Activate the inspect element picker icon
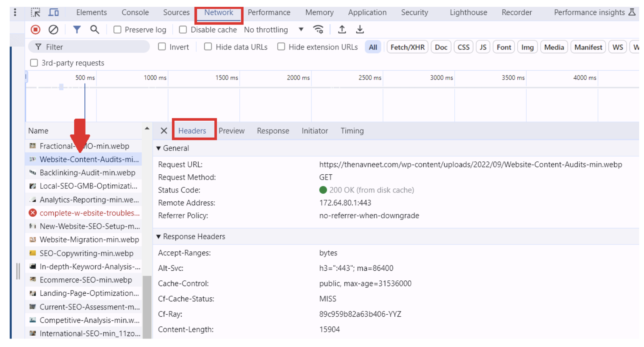 pos(36,13)
